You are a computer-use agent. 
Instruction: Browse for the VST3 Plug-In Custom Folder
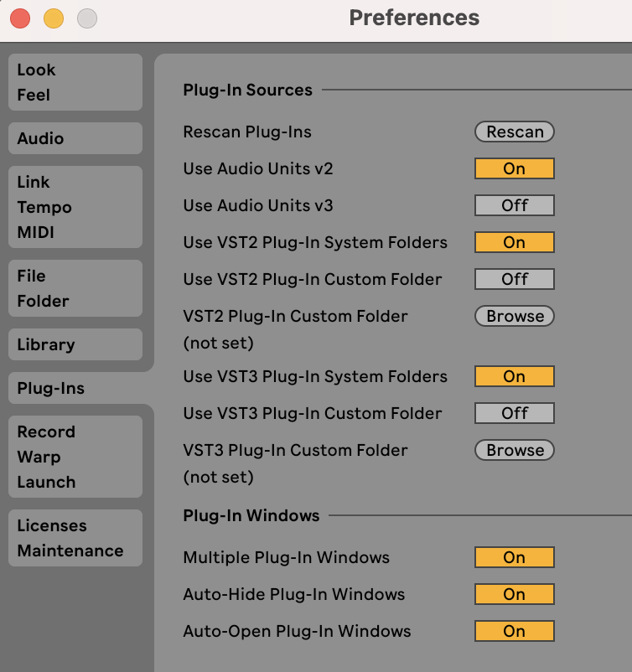(515, 450)
